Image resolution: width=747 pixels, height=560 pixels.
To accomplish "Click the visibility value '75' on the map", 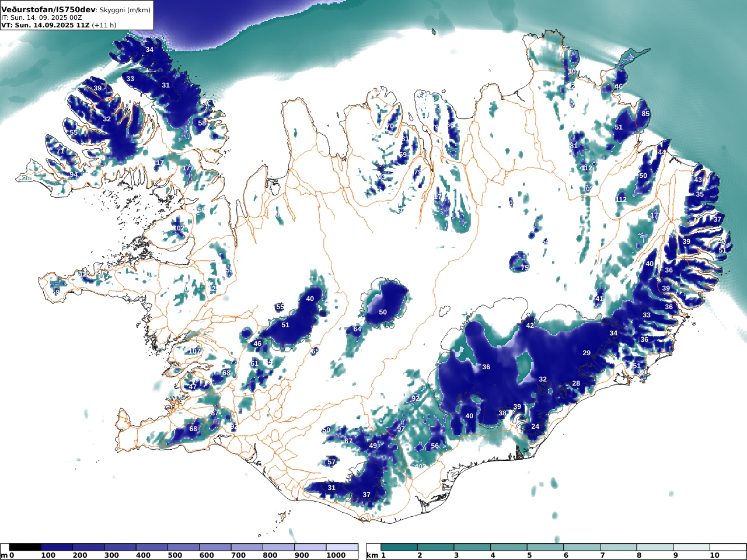I will pyautogui.click(x=525, y=268).
